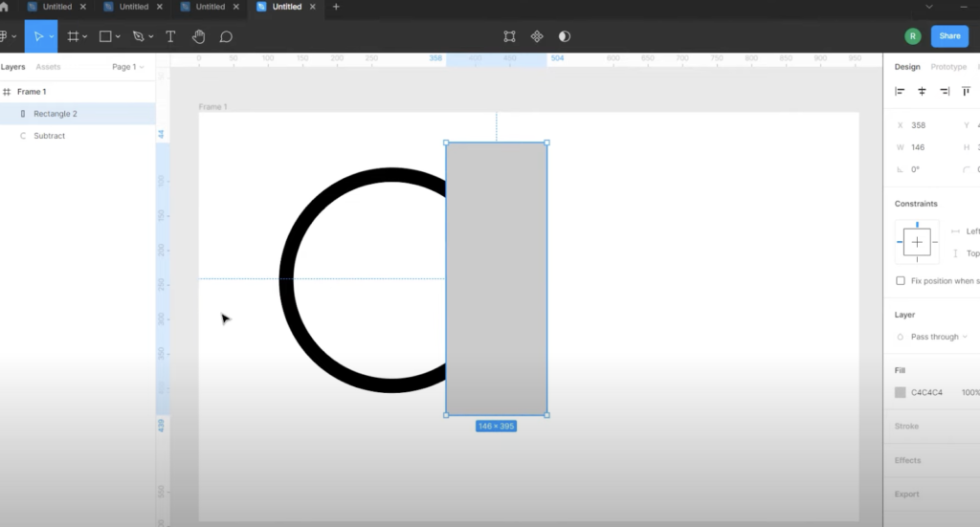Click the constraints box widget

(x=917, y=242)
